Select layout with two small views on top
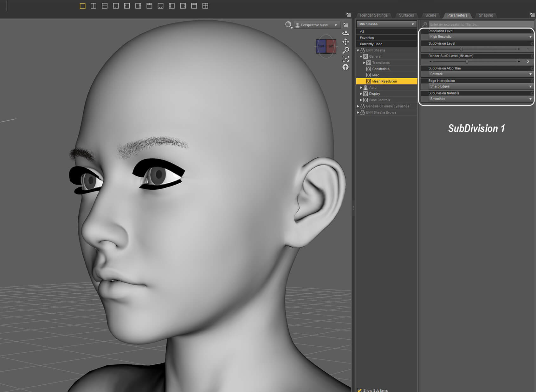Image resolution: width=536 pixels, height=392 pixels. [x=149, y=6]
